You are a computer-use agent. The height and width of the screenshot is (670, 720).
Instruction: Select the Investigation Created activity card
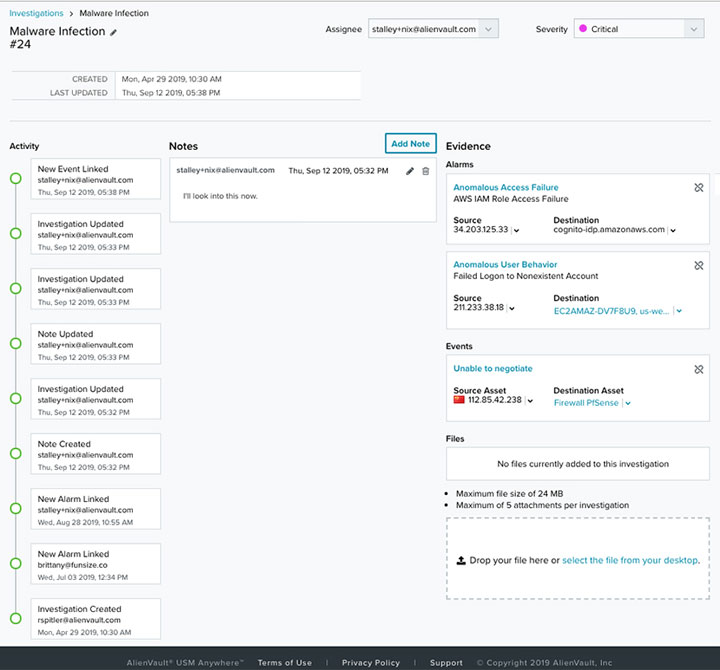tap(96, 619)
